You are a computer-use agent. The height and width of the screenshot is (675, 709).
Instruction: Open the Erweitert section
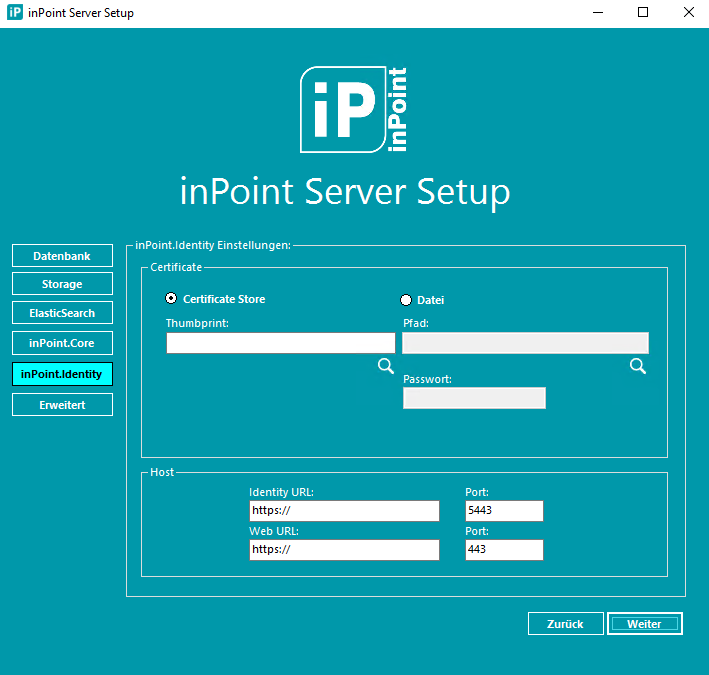(x=62, y=405)
